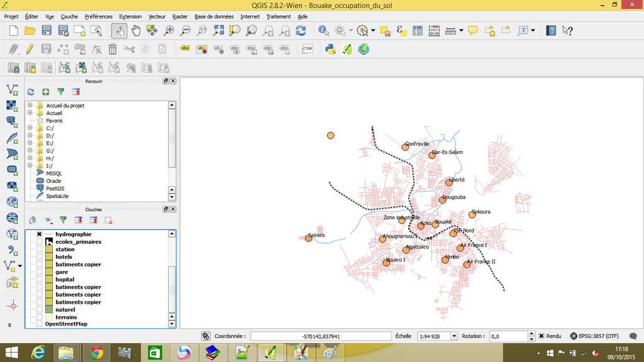Image resolution: width=644 pixels, height=362 pixels.
Task: Open the attribute table icon
Action: (x=418, y=31)
